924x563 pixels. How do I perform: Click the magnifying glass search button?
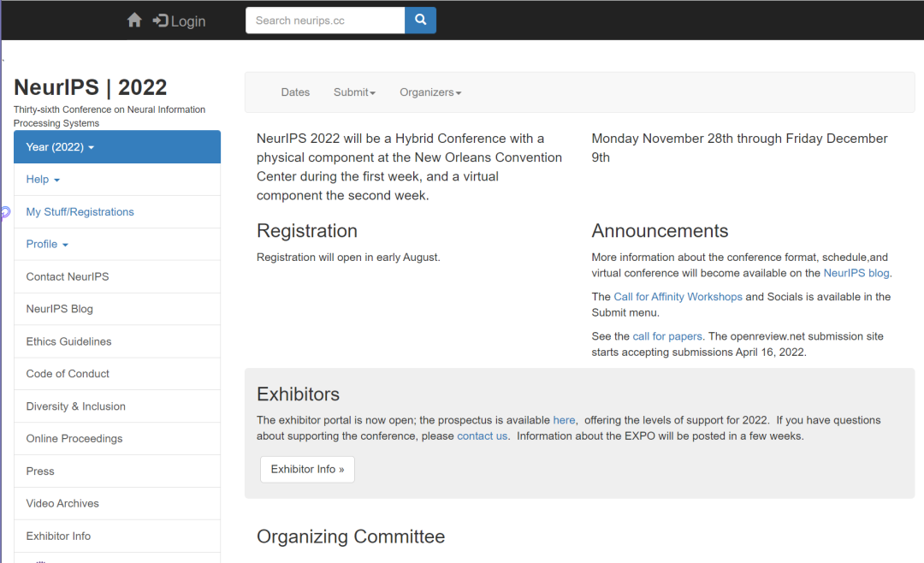pyautogui.click(x=420, y=20)
